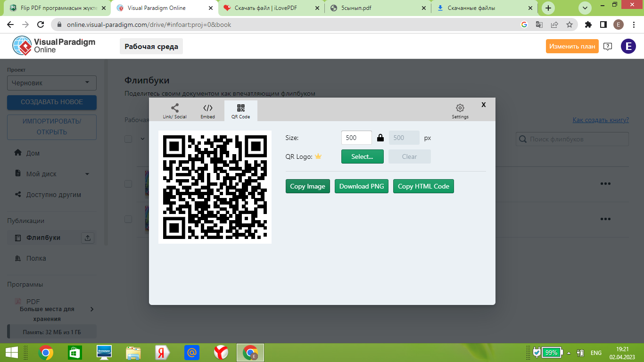Select the QR Code tab

point(241,111)
